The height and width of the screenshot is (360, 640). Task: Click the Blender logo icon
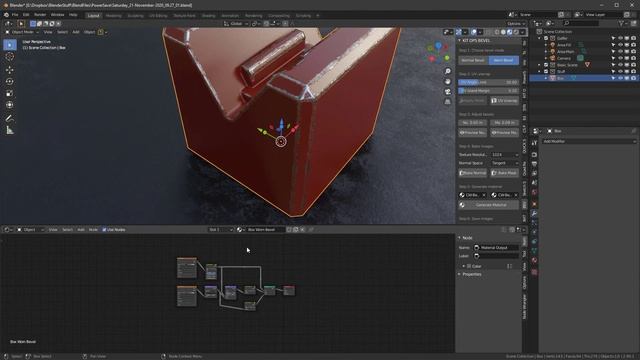click(x=6, y=15)
